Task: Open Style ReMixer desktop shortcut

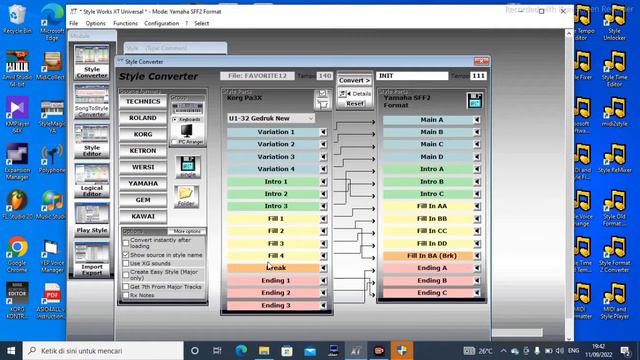Action: click(615, 158)
